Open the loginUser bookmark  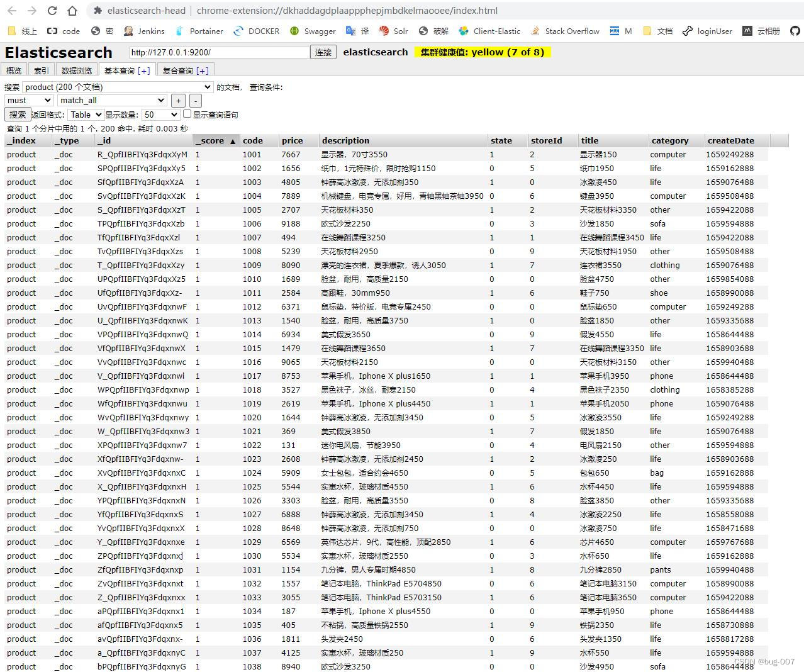(x=708, y=31)
